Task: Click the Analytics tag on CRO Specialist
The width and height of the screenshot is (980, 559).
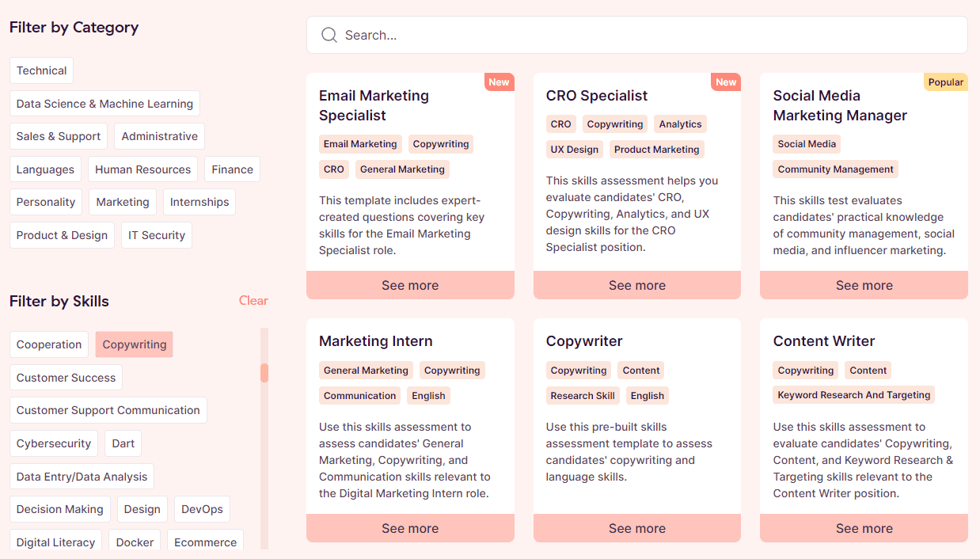Action: click(x=679, y=124)
